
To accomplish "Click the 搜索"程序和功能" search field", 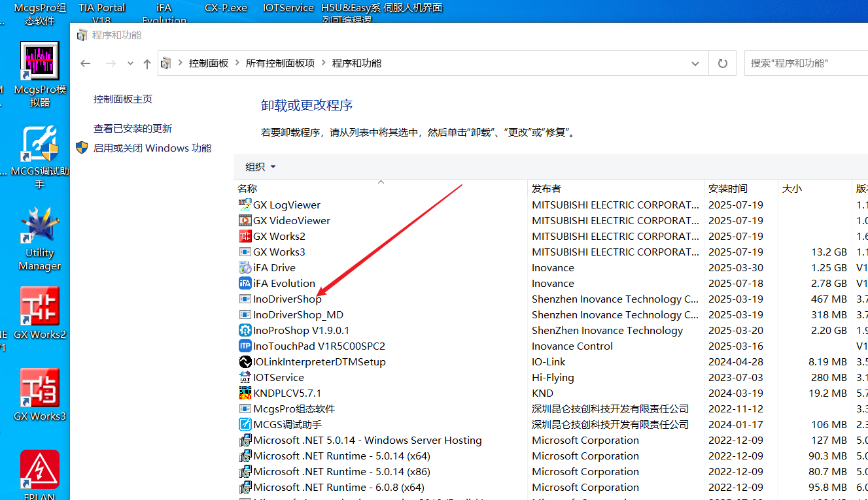I will point(805,63).
